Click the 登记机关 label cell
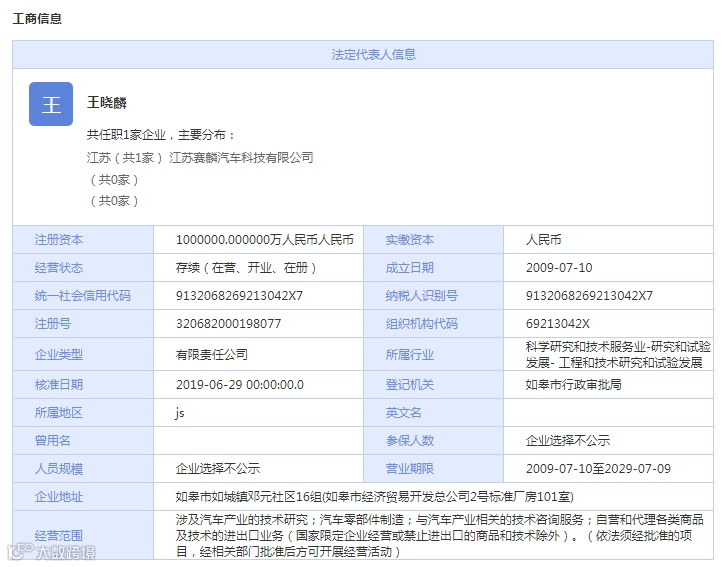This screenshot has width=722, height=567. (433, 385)
